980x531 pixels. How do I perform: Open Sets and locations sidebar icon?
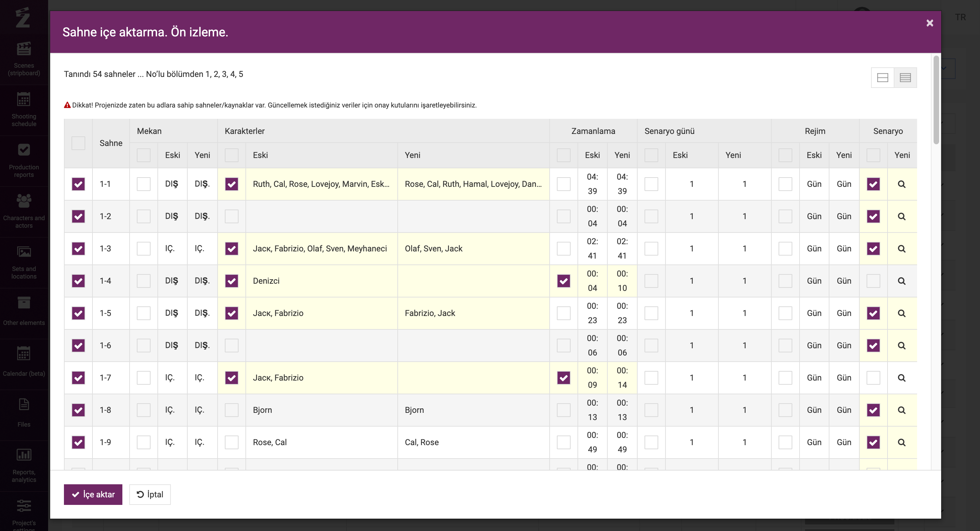click(24, 262)
